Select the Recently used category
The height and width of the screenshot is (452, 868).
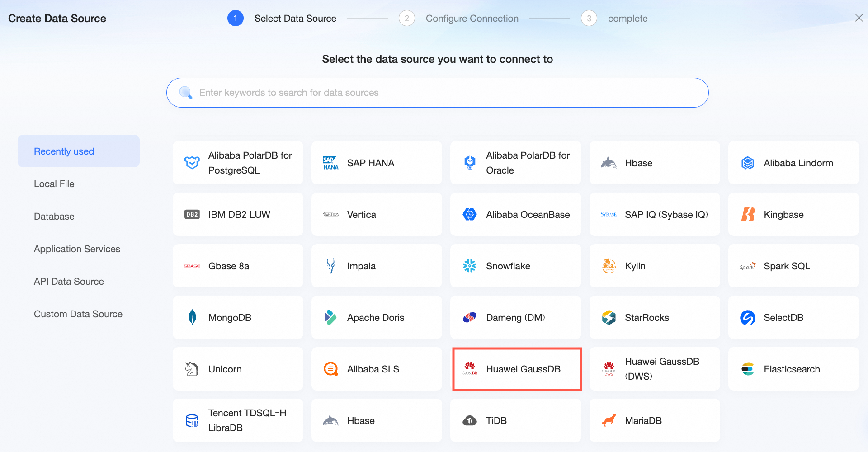(79, 151)
